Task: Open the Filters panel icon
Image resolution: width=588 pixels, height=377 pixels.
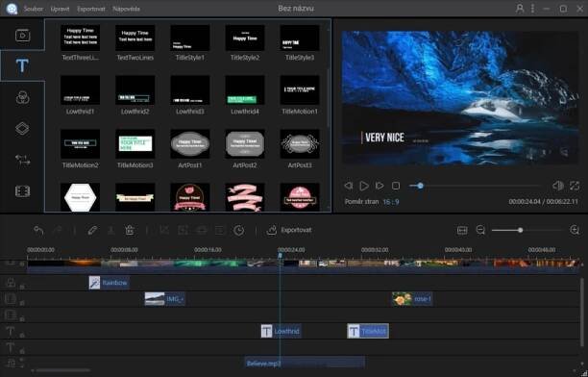Action: [x=22, y=98]
